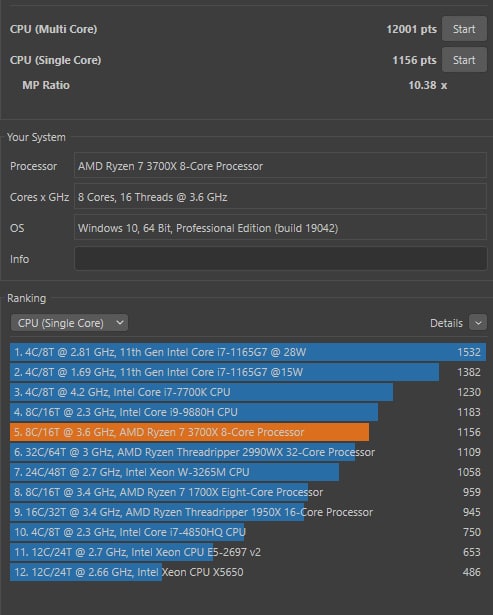Click the score 1382 in ranking
Image resolution: width=493 pixels, height=615 pixels.
pos(469,372)
